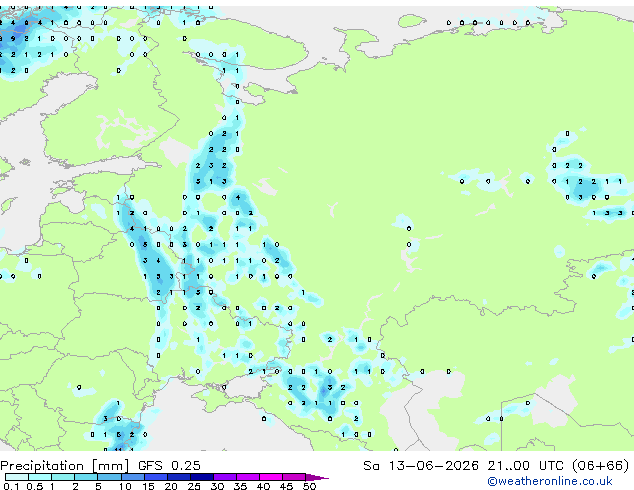Pick the 0.5–1 mm legend swatch
This screenshot has width=634, height=490.
(40, 477)
